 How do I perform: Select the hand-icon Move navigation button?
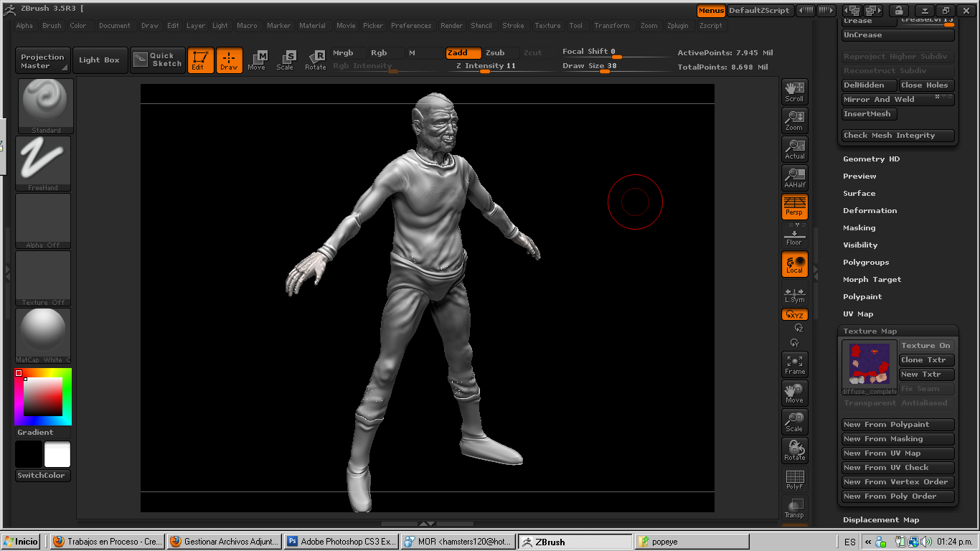pos(794,392)
